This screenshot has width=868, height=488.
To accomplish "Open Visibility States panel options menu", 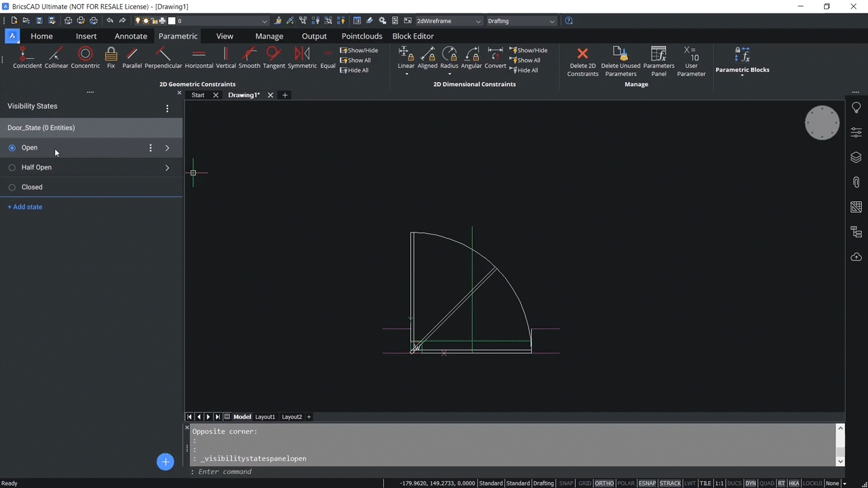I will point(167,108).
